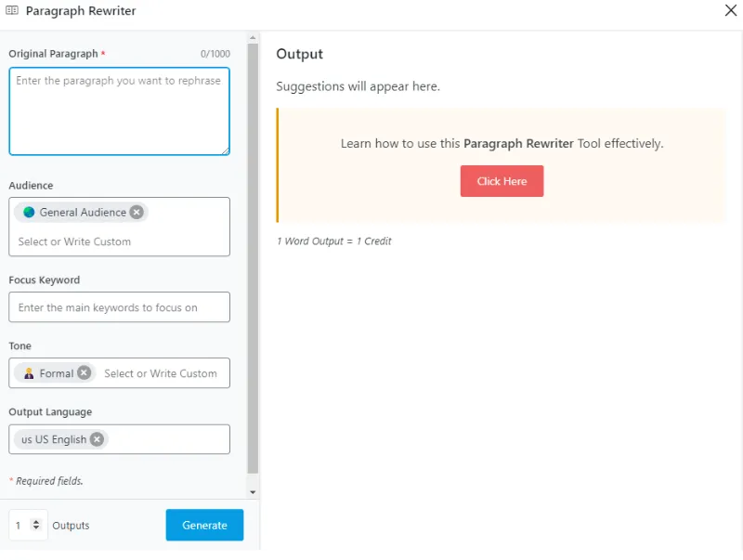The width and height of the screenshot is (743, 560).
Task: Remove the General Audience tag
Action: tap(137, 212)
